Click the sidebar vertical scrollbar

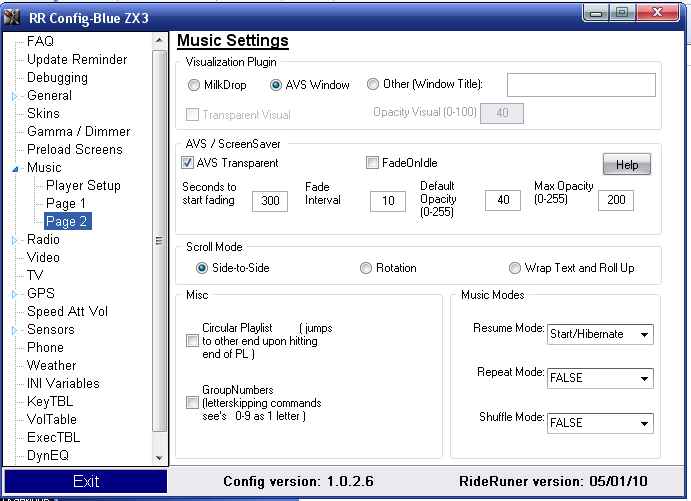click(159, 240)
